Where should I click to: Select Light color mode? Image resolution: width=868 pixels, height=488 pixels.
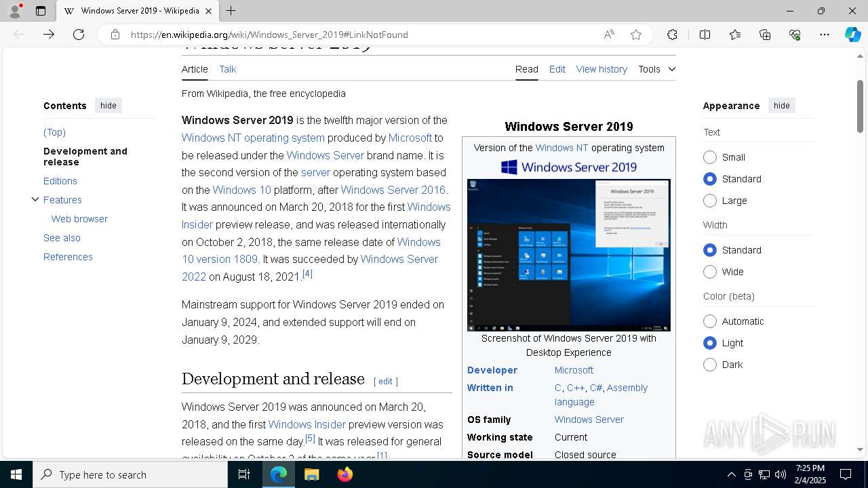(710, 343)
